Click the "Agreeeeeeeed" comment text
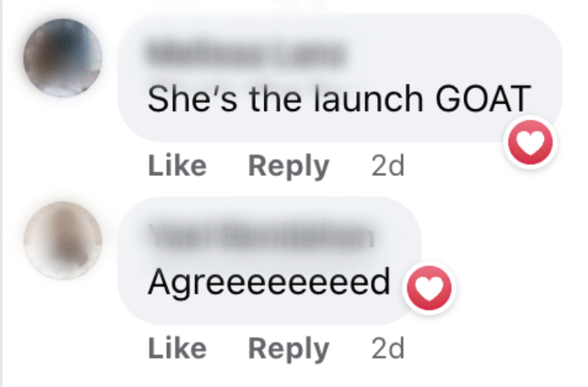Image resolution: width=588 pixels, height=387 pixels. pyautogui.click(x=269, y=282)
